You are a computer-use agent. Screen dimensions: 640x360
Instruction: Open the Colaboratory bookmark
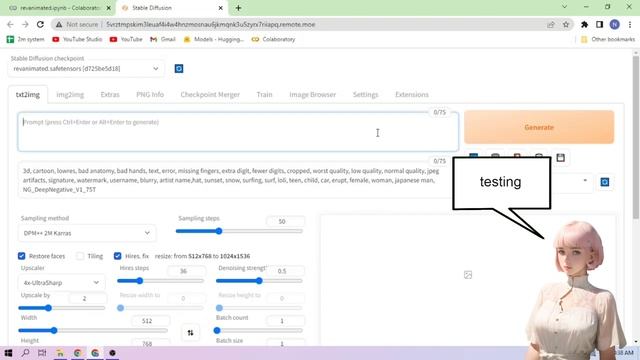pos(273,39)
